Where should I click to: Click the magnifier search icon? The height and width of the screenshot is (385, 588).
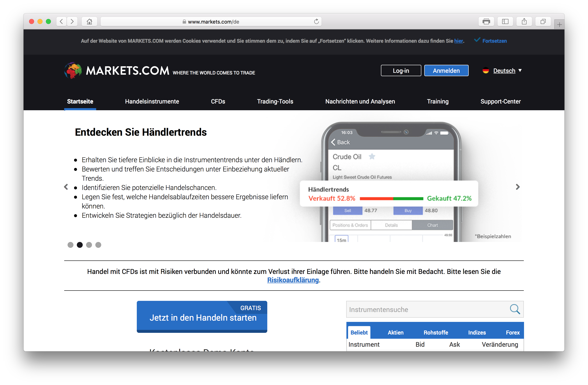[x=515, y=309]
